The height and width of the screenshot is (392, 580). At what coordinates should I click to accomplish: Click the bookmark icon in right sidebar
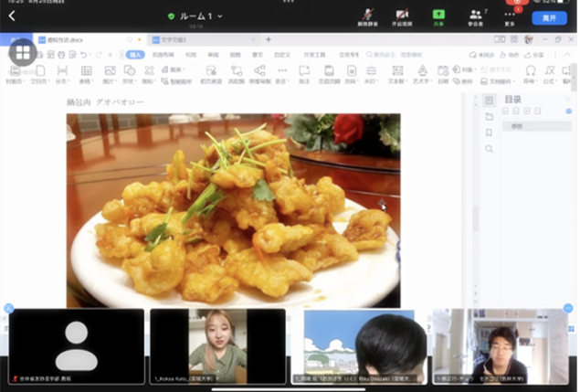click(489, 132)
